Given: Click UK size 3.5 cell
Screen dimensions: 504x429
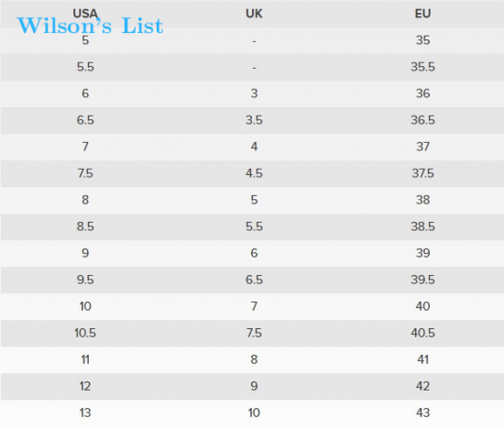Looking at the screenshot, I should [254, 120].
